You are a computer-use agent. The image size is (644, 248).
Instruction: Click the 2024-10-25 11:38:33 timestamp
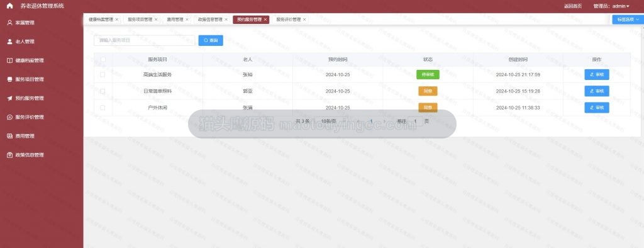[518, 108]
